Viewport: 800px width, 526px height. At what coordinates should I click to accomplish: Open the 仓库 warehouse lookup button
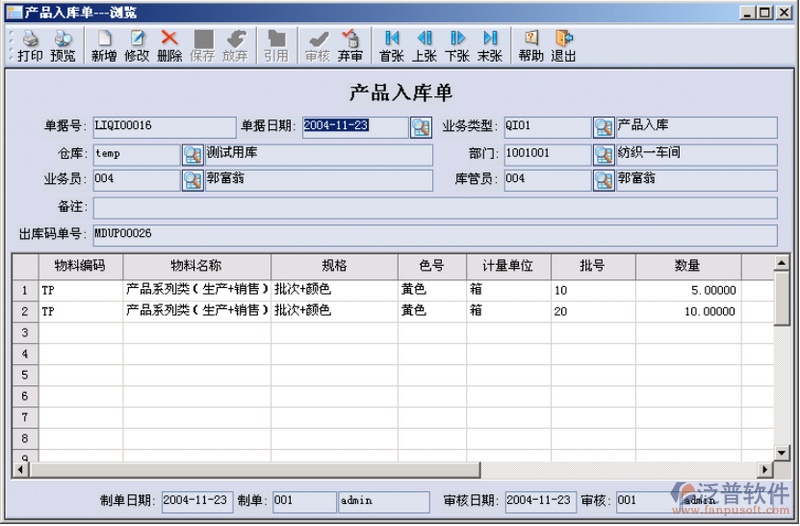192,154
